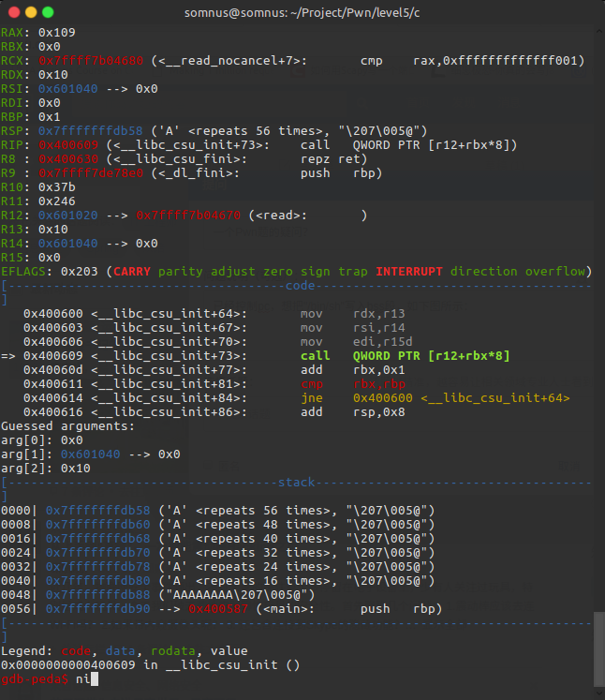Image resolution: width=605 pixels, height=700 pixels.
Task: Click the yellow minimize window button
Action: (x=31, y=12)
